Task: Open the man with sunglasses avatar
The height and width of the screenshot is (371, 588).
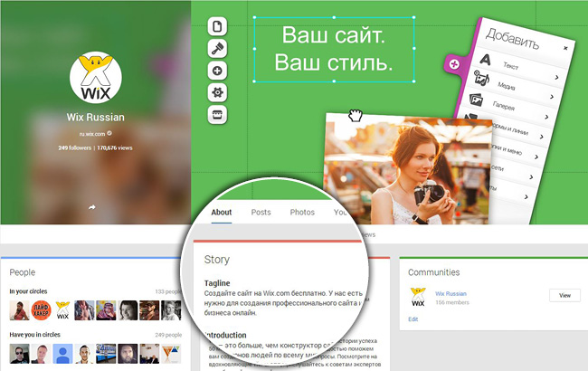Action: 20,354
